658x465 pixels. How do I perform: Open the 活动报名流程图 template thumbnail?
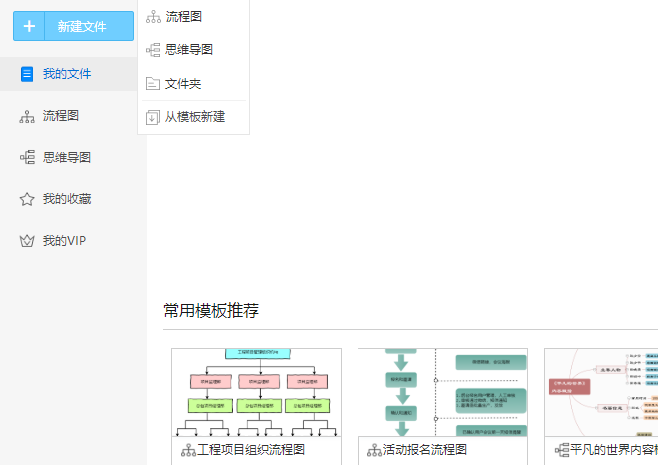[x=443, y=392]
